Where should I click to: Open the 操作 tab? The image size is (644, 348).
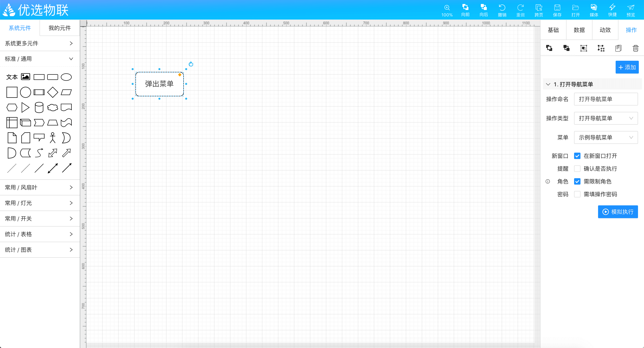coord(631,30)
